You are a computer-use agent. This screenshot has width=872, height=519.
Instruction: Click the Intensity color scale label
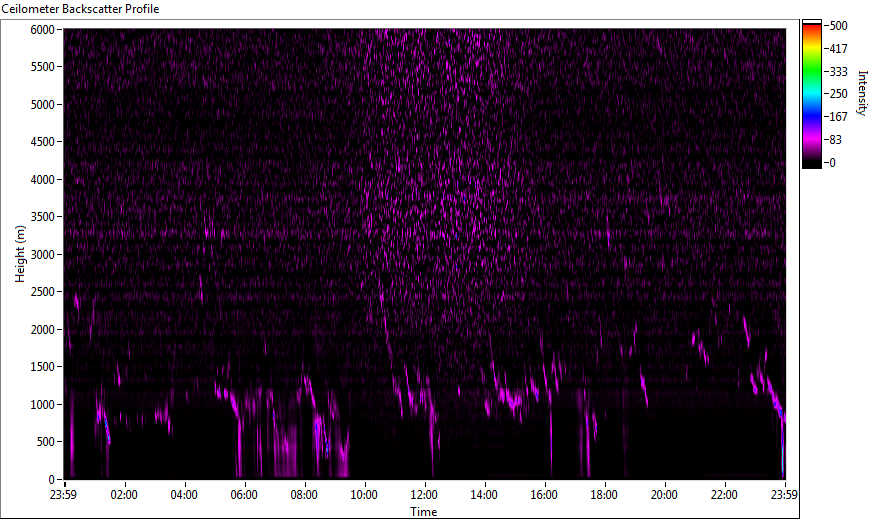point(863,93)
